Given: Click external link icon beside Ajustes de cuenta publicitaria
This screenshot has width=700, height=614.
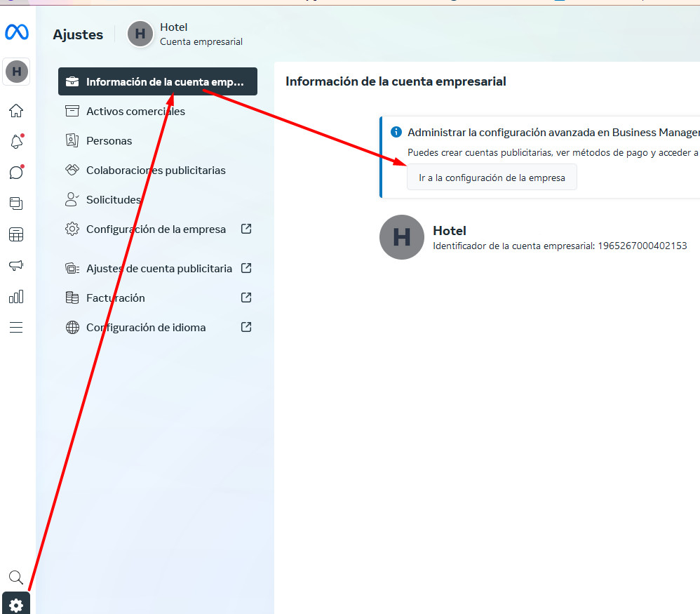Looking at the screenshot, I should point(246,268).
